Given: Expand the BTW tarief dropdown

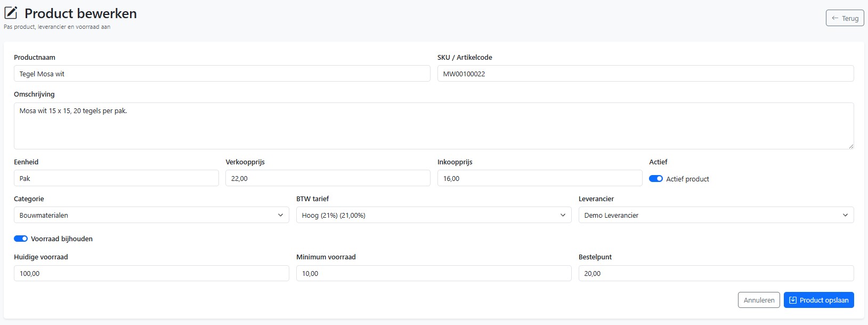Looking at the screenshot, I should click(x=434, y=215).
